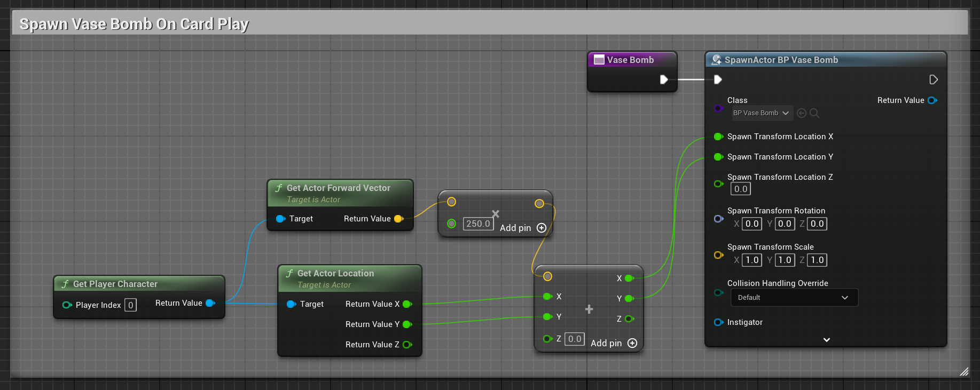Viewport: 980px width, 390px height.
Task: Click the add node X output pin
Action: [629, 278]
